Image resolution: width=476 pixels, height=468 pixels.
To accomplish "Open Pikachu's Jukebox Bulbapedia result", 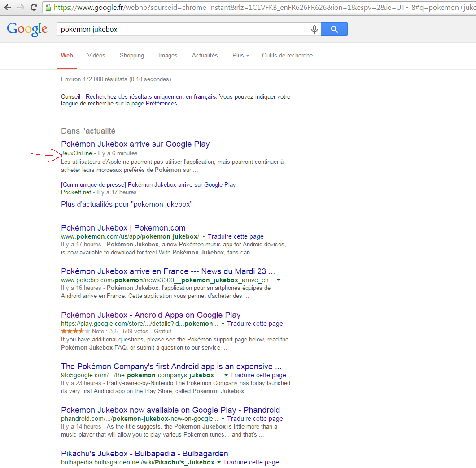I will coord(144,454).
